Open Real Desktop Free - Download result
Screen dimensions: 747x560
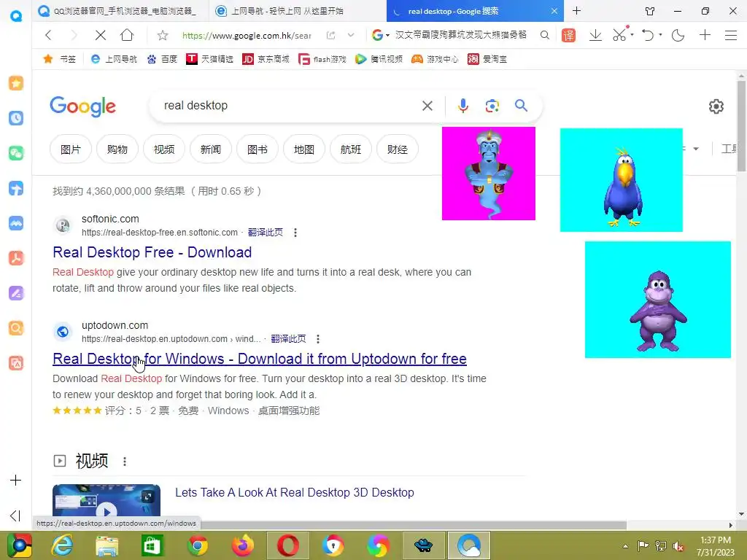click(152, 252)
